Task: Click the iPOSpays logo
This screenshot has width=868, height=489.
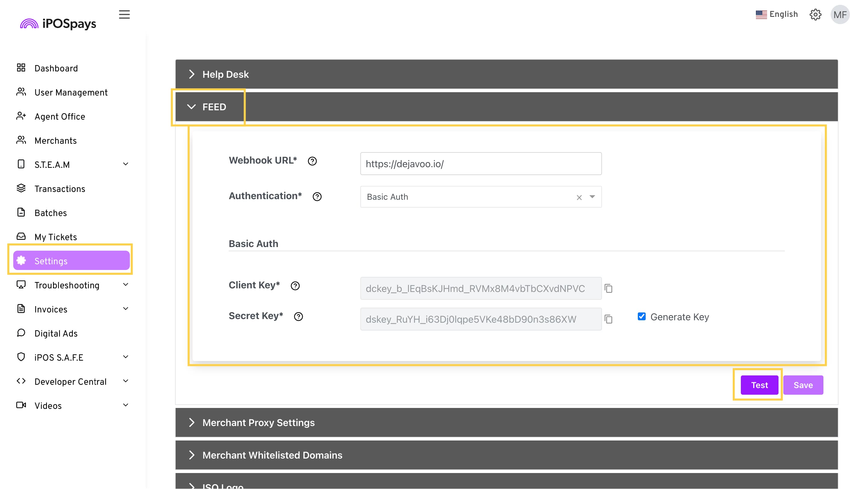Action: [58, 24]
